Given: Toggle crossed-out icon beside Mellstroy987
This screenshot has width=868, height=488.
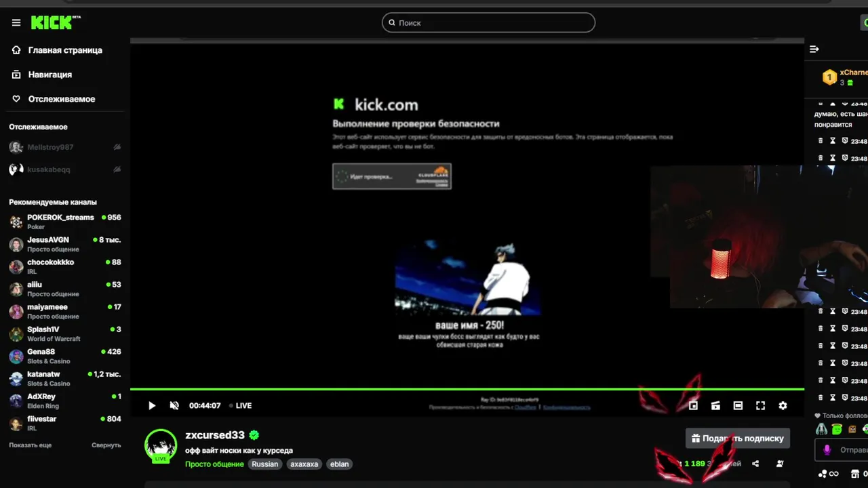Looking at the screenshot, I should click(x=117, y=147).
